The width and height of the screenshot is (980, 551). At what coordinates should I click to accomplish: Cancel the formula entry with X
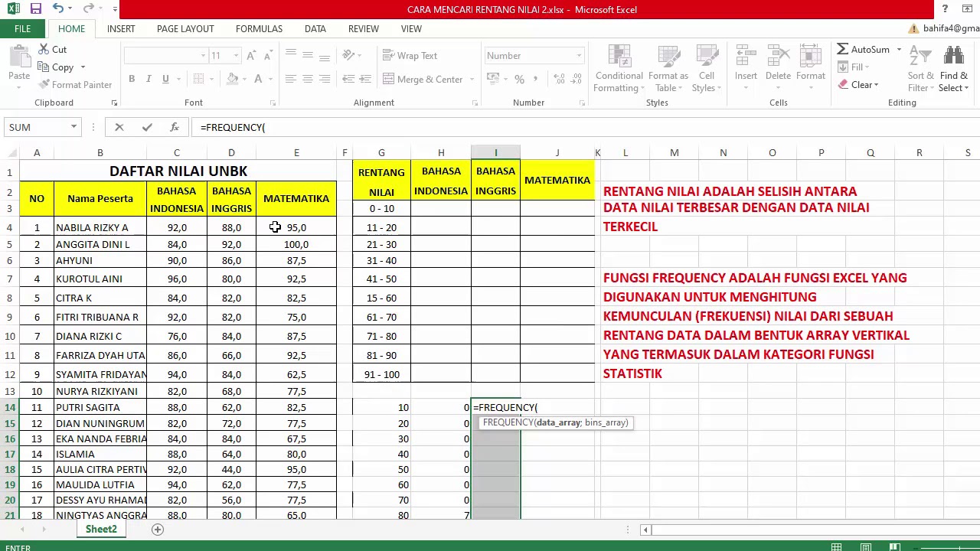(119, 127)
